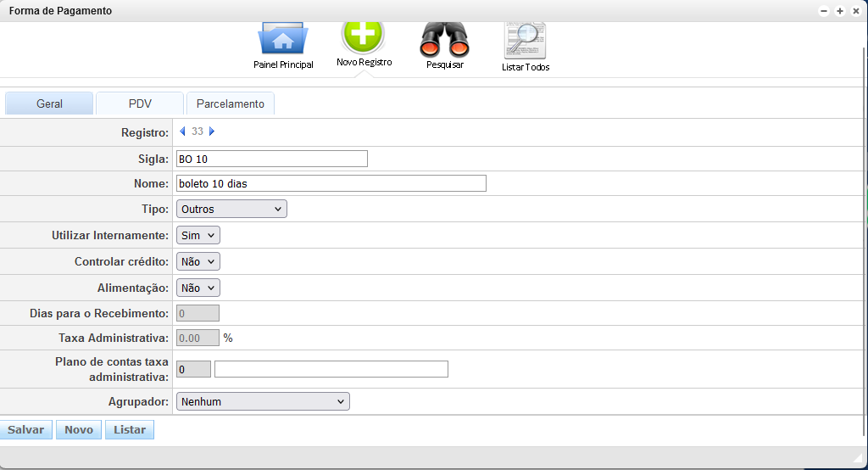The image size is (868, 470).
Task: Switch to the Geral tab
Action: (x=49, y=104)
